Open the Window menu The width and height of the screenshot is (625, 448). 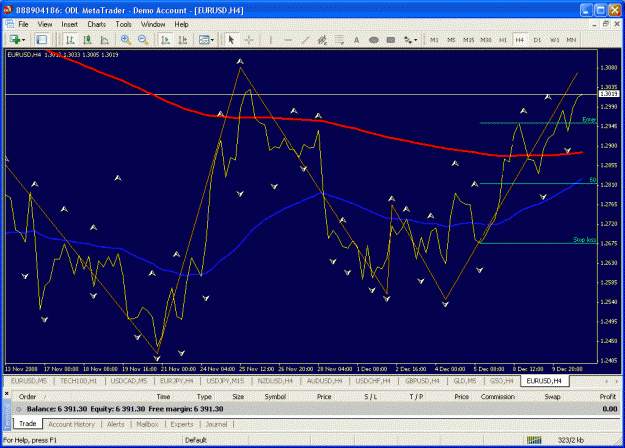click(x=153, y=24)
